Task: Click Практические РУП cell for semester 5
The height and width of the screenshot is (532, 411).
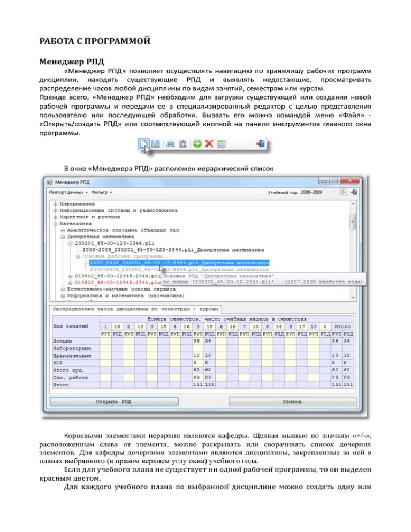Action: pyautogui.click(x=198, y=355)
